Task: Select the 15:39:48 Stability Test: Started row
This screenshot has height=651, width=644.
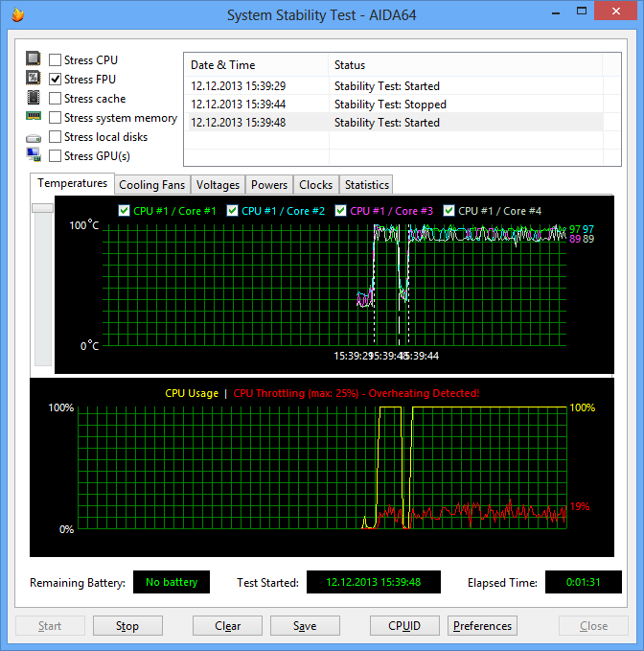Action: coord(394,123)
